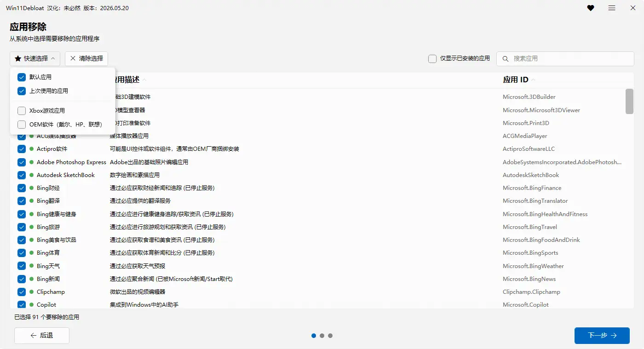Go to the third page indicator dot
Image resolution: width=644 pixels, height=349 pixels.
[330, 336]
